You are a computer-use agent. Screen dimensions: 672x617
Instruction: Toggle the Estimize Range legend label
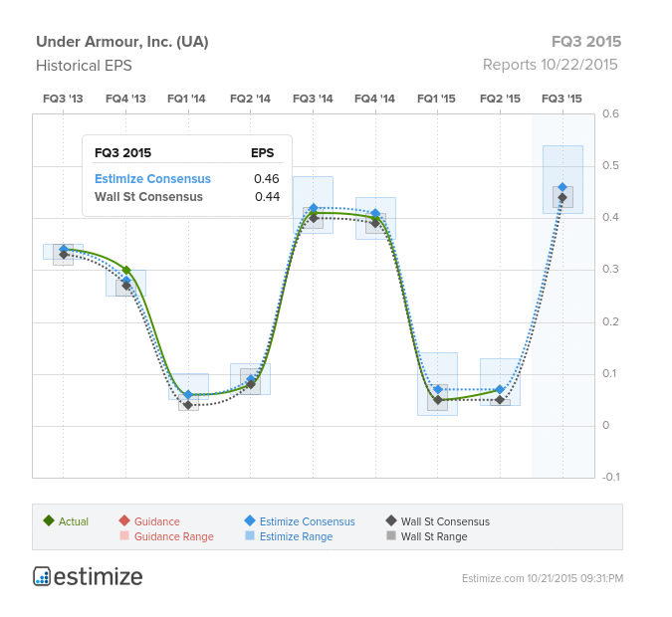coord(296,536)
